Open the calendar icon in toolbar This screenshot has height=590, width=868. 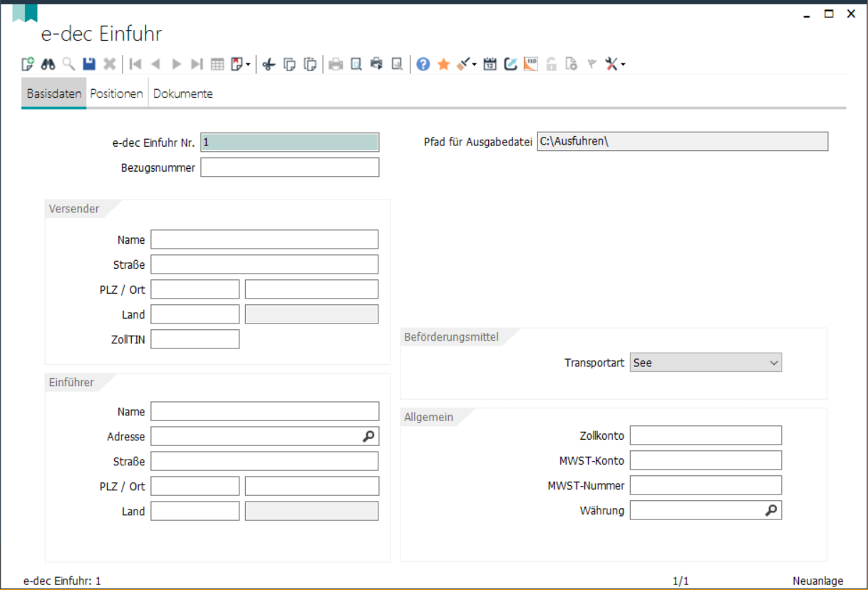tap(490, 64)
